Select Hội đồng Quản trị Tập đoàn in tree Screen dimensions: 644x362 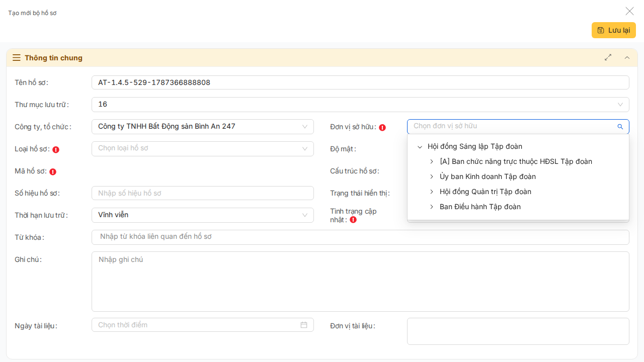[x=486, y=192]
